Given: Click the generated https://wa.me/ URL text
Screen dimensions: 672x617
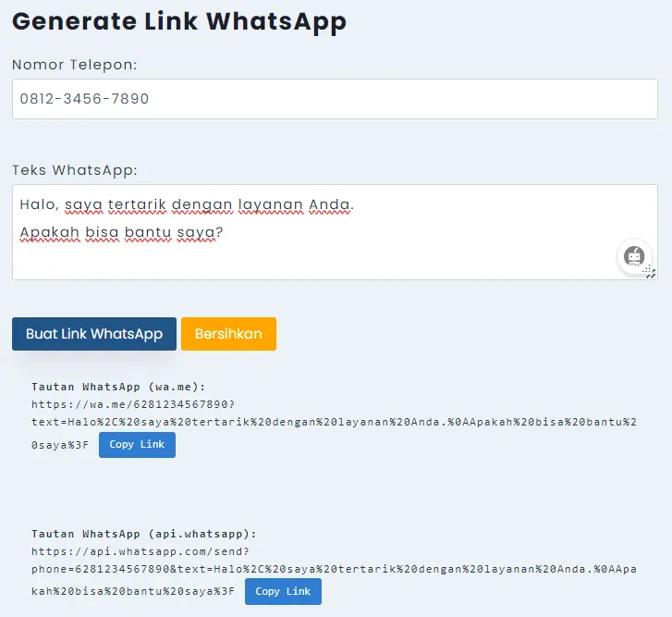Looking at the screenshot, I should [x=132, y=404].
